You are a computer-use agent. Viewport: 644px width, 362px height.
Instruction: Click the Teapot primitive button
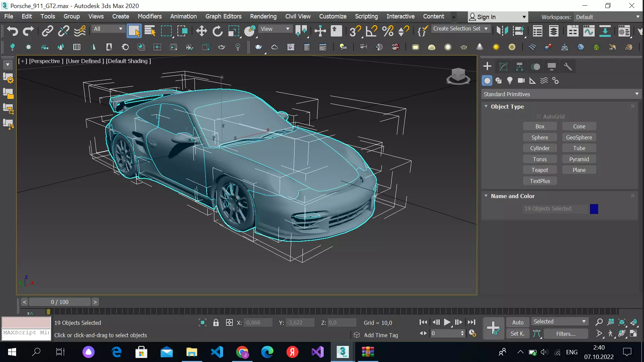[540, 170]
